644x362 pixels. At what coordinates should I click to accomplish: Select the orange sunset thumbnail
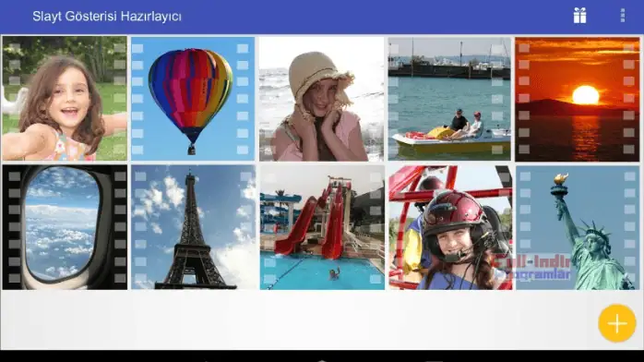click(577, 99)
